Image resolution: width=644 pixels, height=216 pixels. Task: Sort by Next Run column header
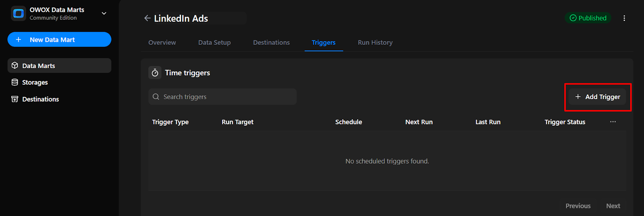point(419,122)
